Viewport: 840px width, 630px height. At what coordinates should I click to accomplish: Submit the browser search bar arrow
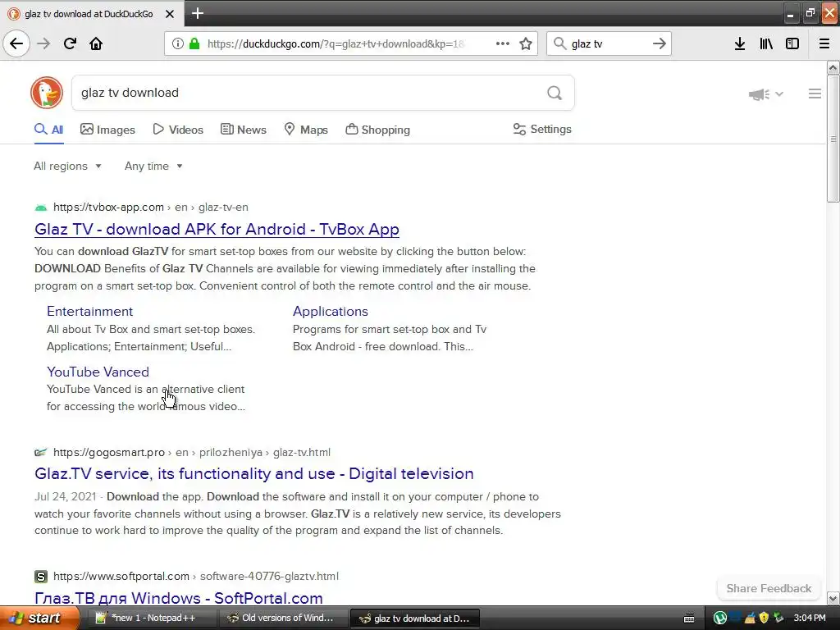(x=660, y=43)
